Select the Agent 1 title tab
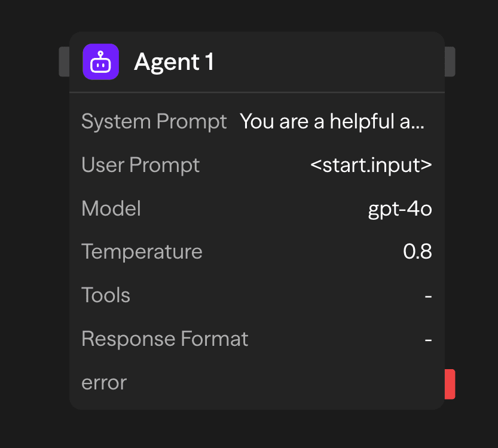The width and height of the screenshot is (498, 448). point(174,62)
